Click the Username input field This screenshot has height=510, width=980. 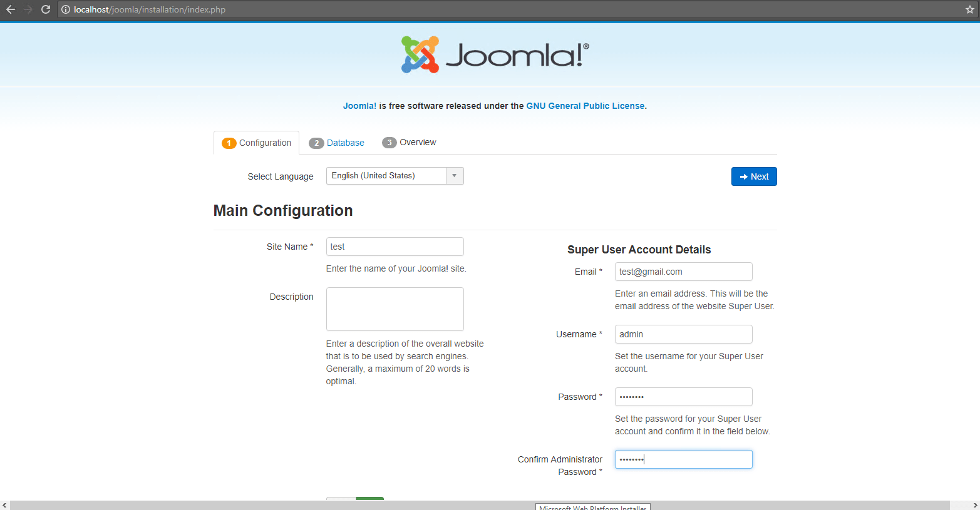click(x=683, y=334)
